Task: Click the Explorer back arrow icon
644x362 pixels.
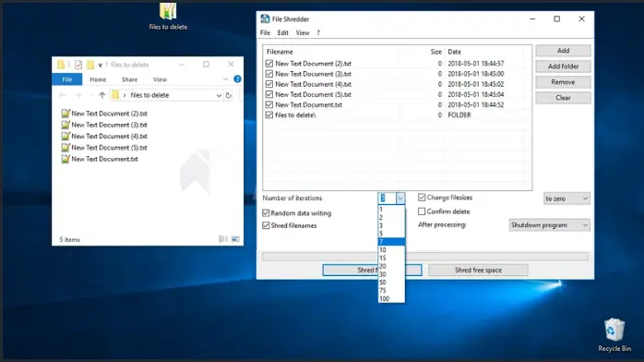Action: [x=63, y=95]
